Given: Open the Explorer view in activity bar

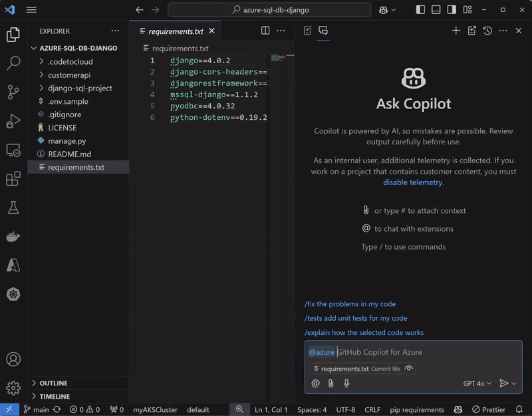Looking at the screenshot, I should tap(13, 35).
